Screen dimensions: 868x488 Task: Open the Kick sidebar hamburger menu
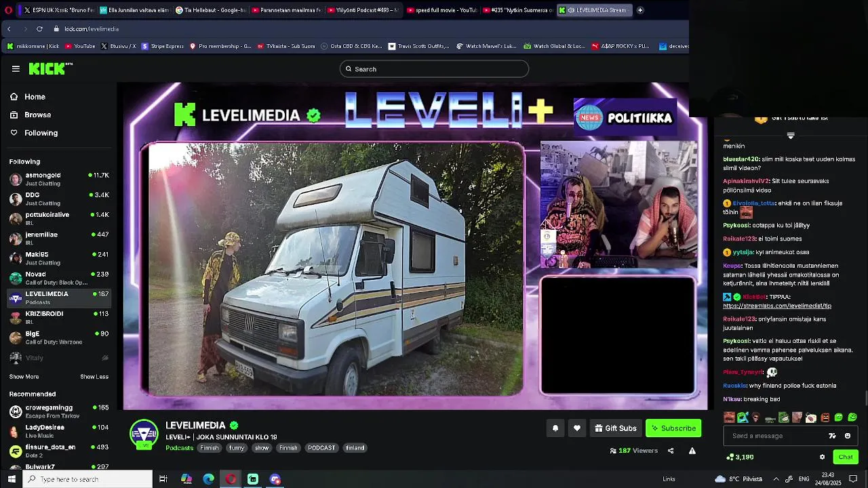(x=16, y=68)
